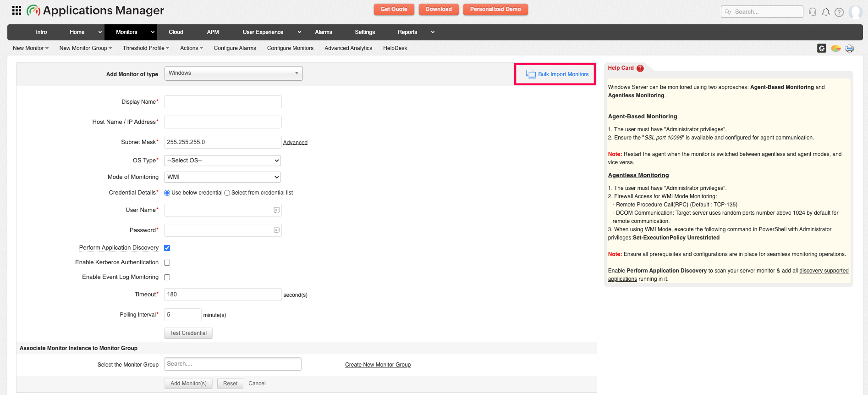
Task: Go to the Intro tab
Action: pyautogui.click(x=41, y=32)
